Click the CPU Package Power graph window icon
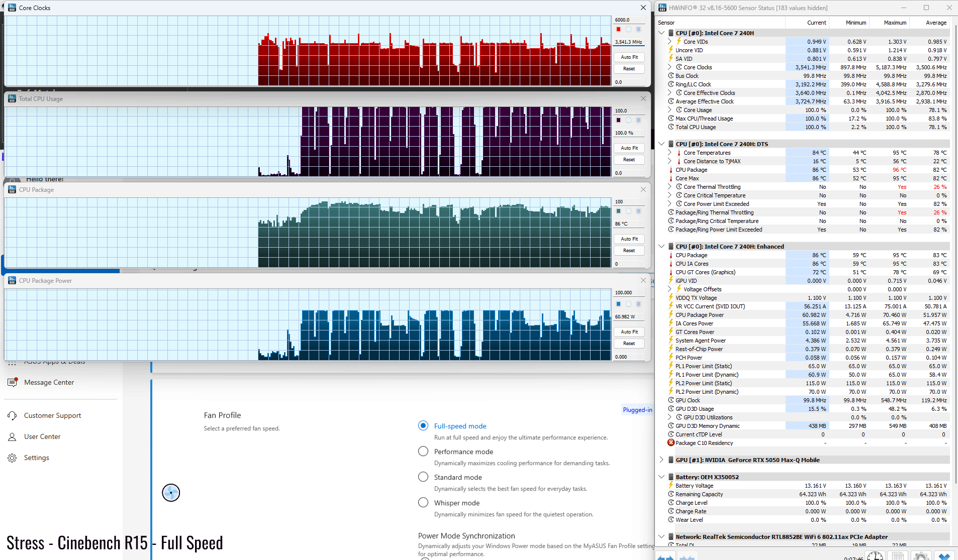The width and height of the screenshot is (958, 560). (x=12, y=280)
